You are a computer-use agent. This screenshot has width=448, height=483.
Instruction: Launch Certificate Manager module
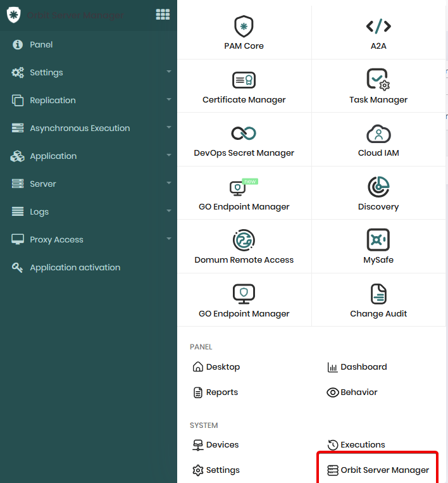pyautogui.click(x=244, y=87)
